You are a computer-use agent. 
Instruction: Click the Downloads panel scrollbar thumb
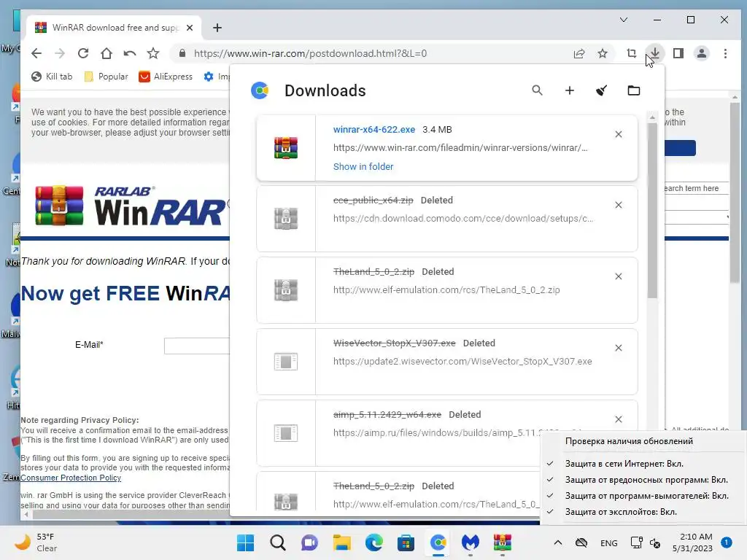click(x=652, y=211)
